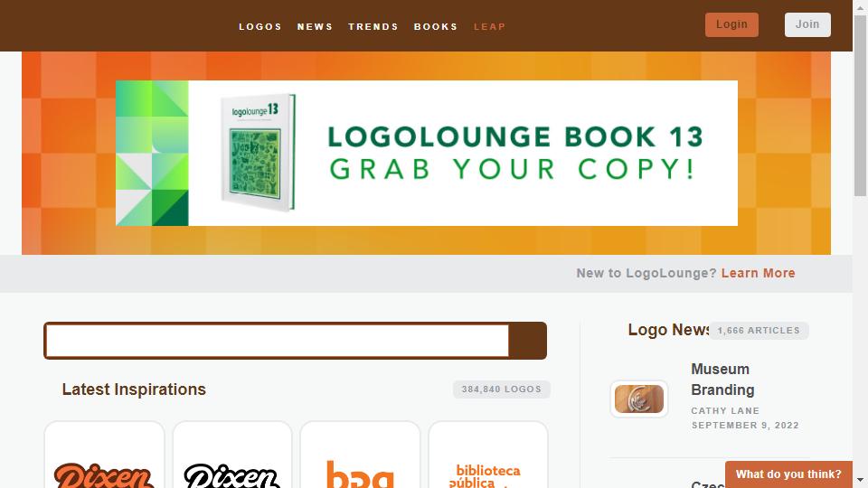The image size is (868, 488).
Task: Follow the Learn More link
Action: [x=758, y=273]
